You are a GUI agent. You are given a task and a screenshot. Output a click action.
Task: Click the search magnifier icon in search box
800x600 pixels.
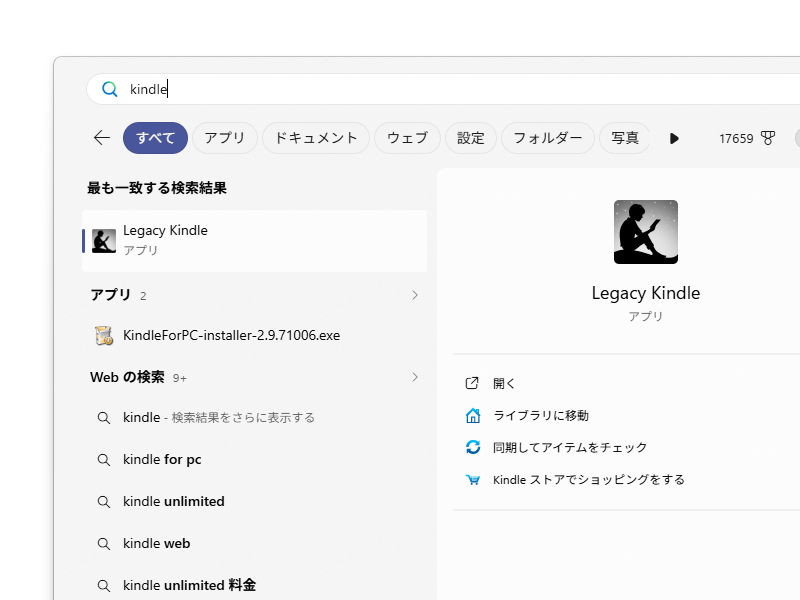coord(109,89)
